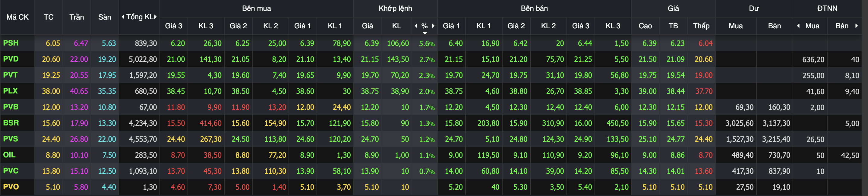Click left arrow beside Tổng KL header
Viewport: 868px width, 196px height.
coord(123,17)
